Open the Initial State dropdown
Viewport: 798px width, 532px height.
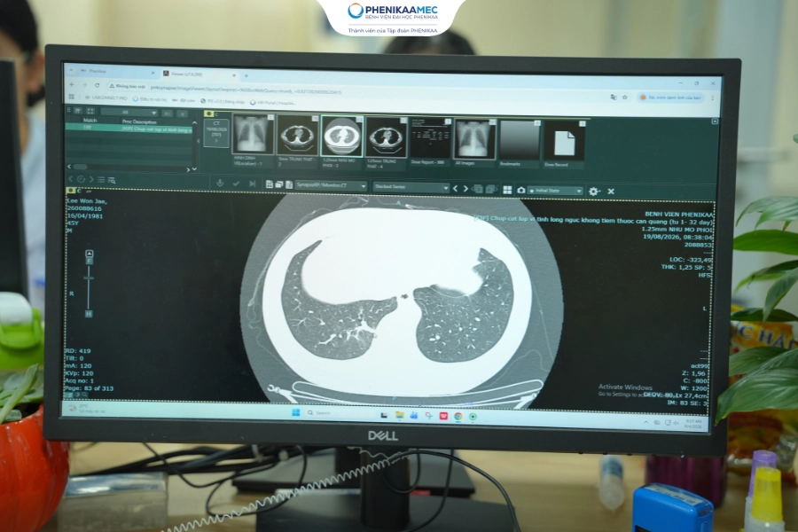tap(555, 191)
